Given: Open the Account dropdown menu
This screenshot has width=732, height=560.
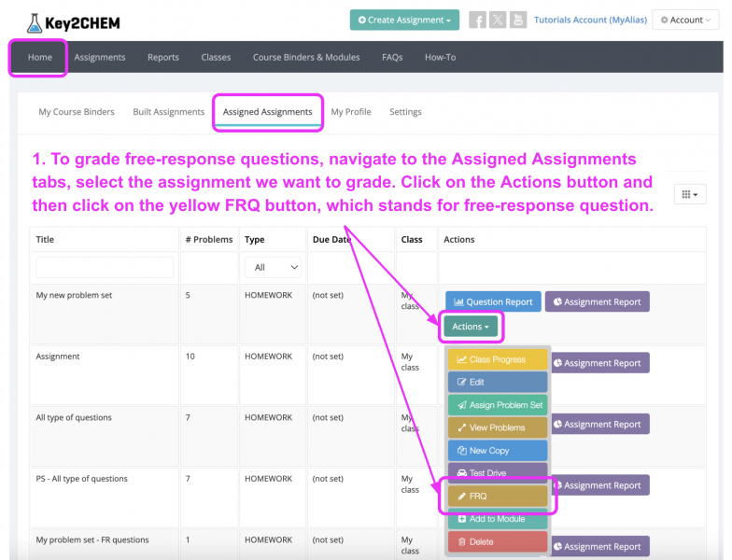Looking at the screenshot, I should tap(685, 20).
